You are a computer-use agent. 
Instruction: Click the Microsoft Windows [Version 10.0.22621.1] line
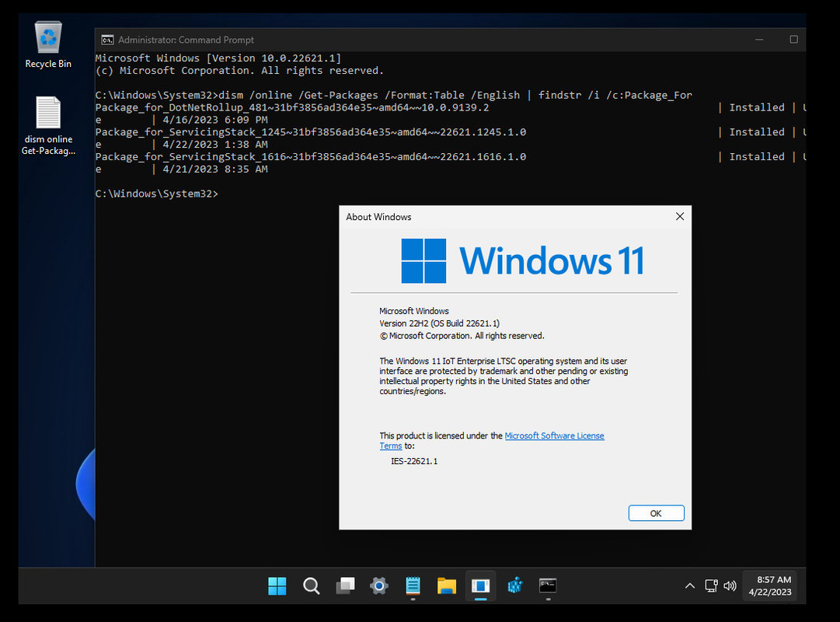click(x=218, y=58)
